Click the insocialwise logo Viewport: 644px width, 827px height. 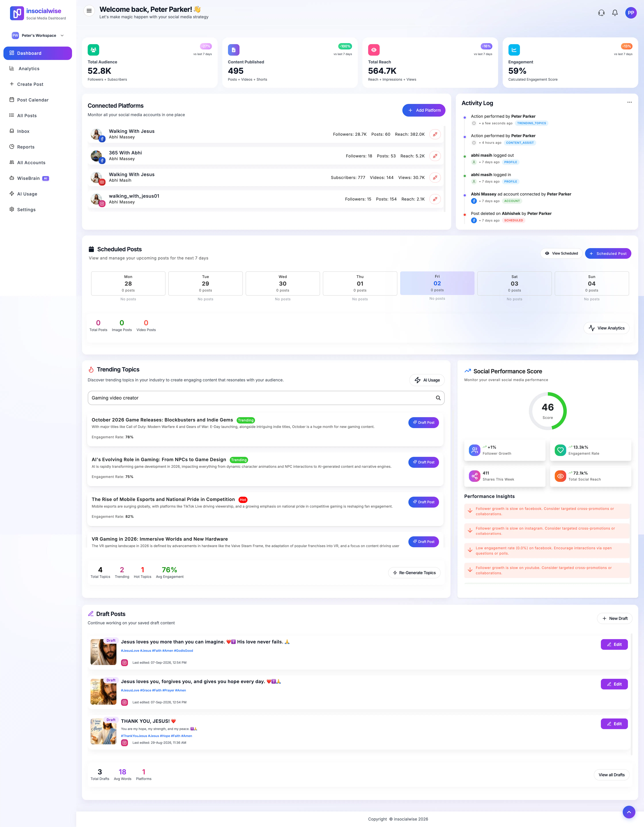tap(38, 13)
